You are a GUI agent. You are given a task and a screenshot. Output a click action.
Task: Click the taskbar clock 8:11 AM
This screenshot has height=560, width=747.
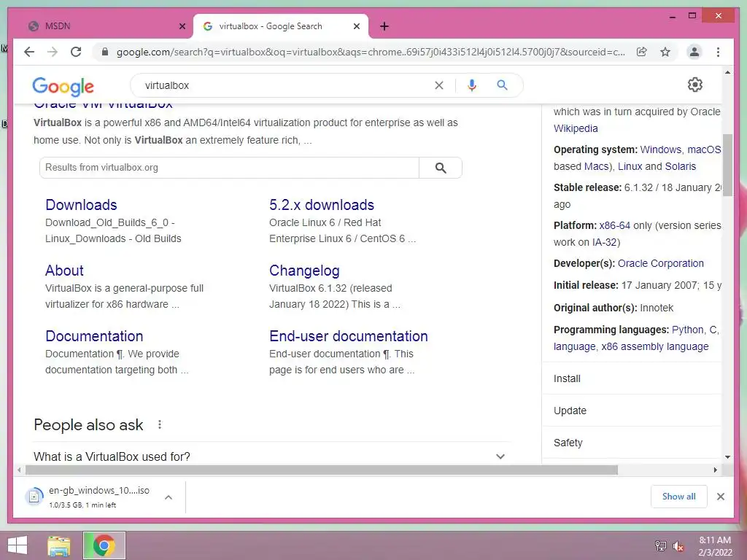715,540
